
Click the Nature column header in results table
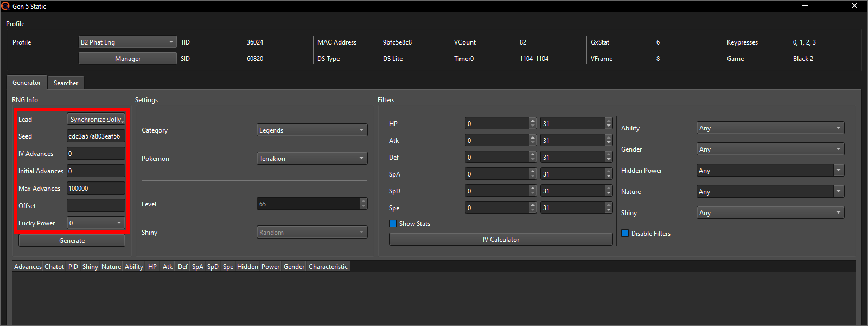(x=111, y=266)
